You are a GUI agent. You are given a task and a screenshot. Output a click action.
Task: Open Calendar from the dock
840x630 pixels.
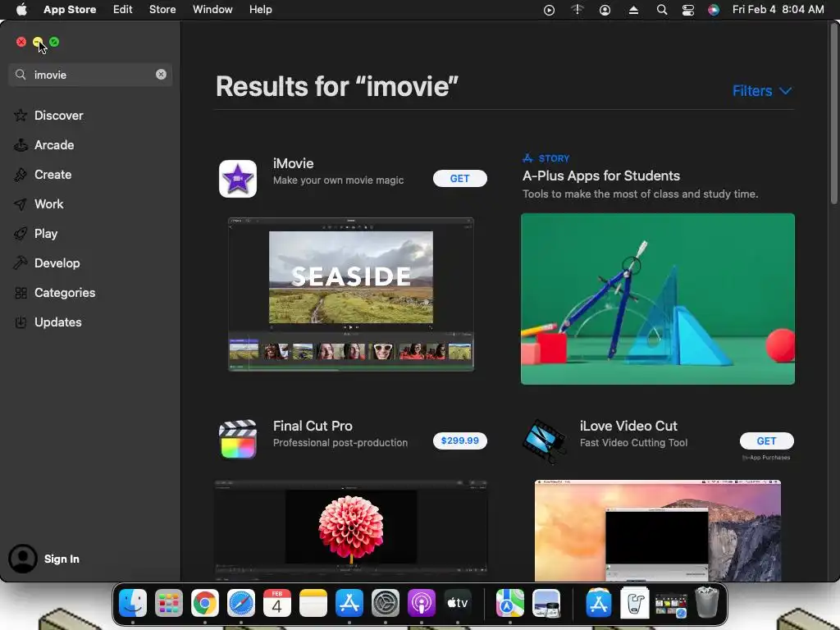(x=277, y=603)
